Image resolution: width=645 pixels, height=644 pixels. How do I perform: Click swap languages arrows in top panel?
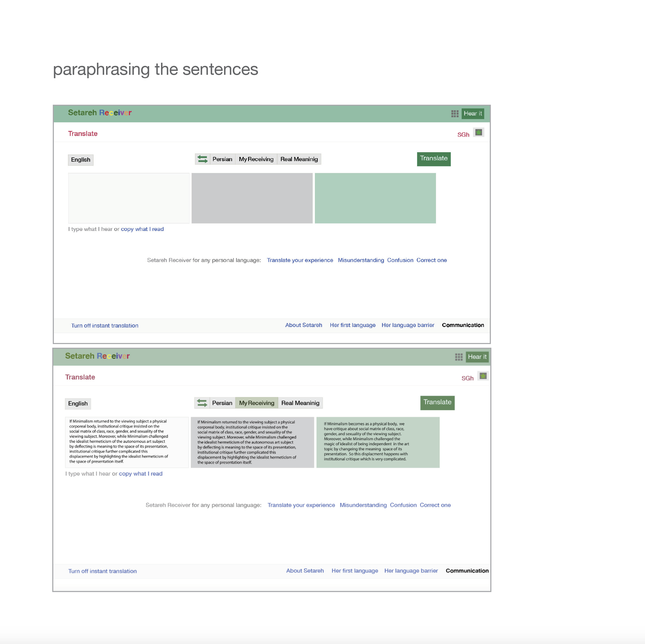click(202, 159)
